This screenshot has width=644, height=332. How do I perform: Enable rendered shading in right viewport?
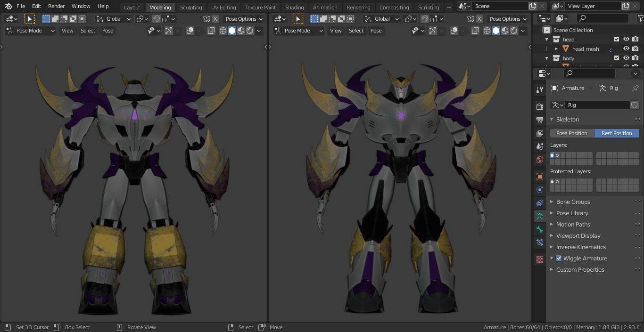514,31
